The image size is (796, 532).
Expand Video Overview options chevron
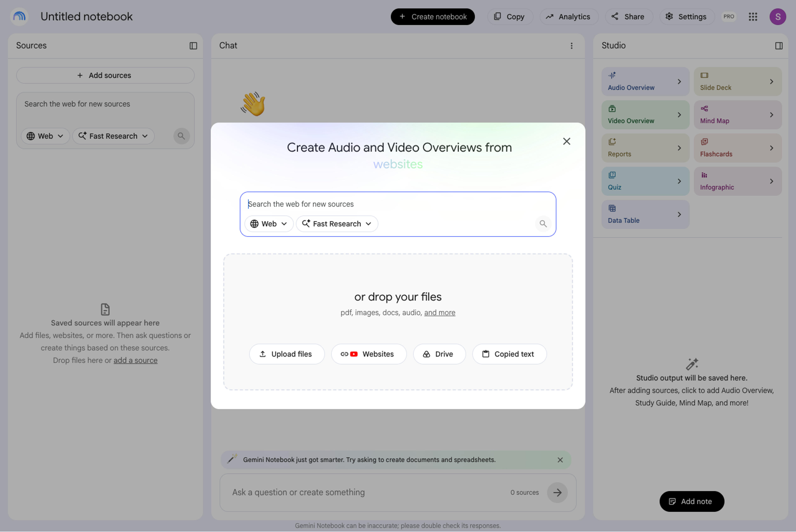click(x=679, y=115)
